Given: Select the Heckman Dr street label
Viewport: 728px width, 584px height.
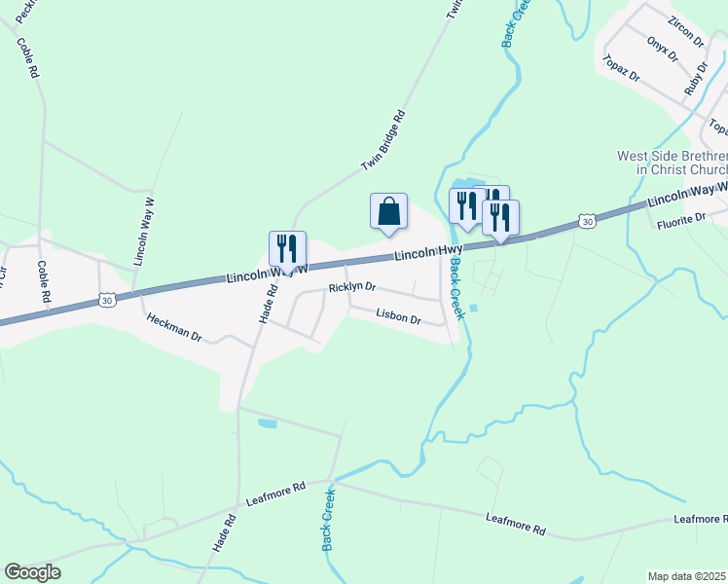Looking at the screenshot, I should pos(174,327).
